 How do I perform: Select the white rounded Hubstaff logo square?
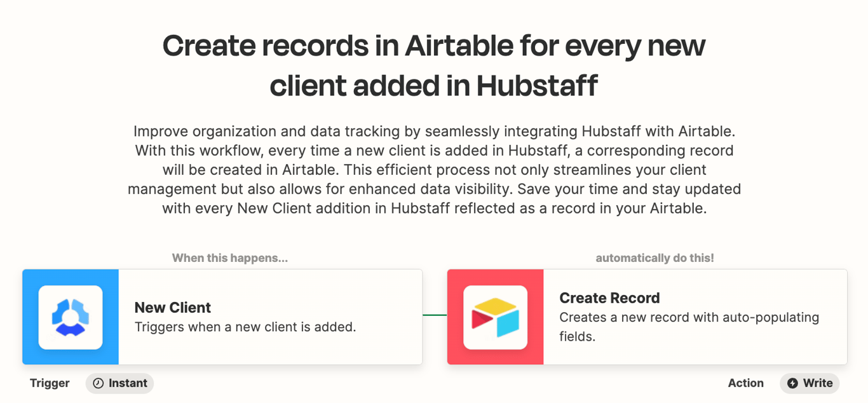coord(70,317)
